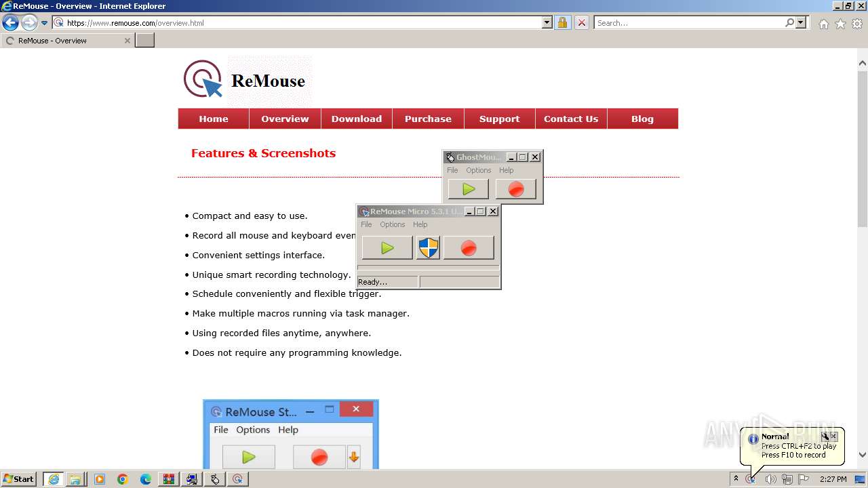The image size is (868, 488).
Task: Click the wrench icon in notification balloon
Action: (825, 436)
